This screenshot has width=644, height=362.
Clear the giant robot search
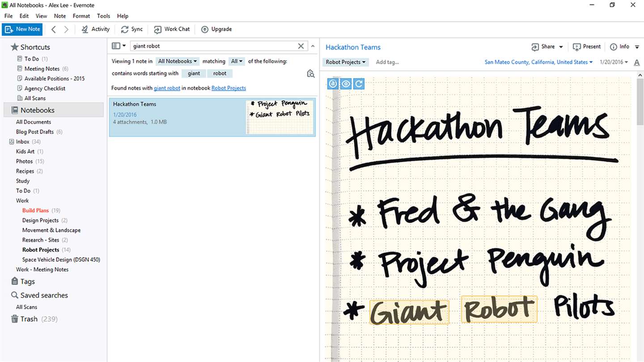tap(301, 46)
